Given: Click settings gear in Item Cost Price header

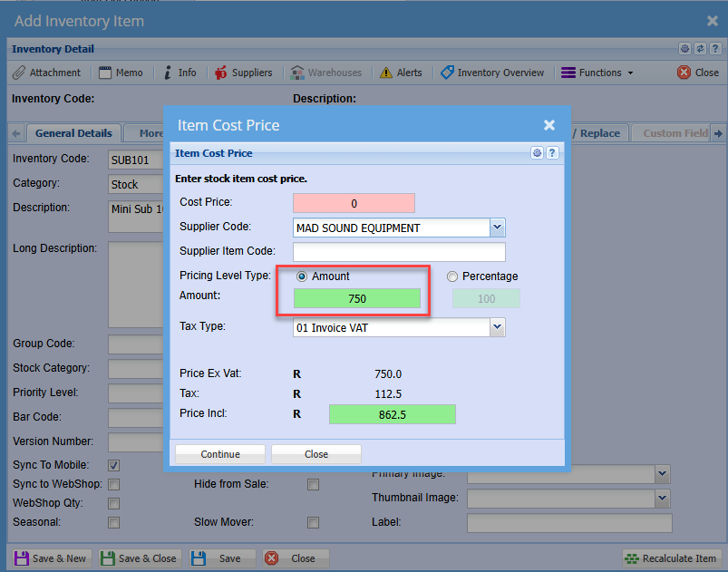Looking at the screenshot, I should (x=537, y=153).
